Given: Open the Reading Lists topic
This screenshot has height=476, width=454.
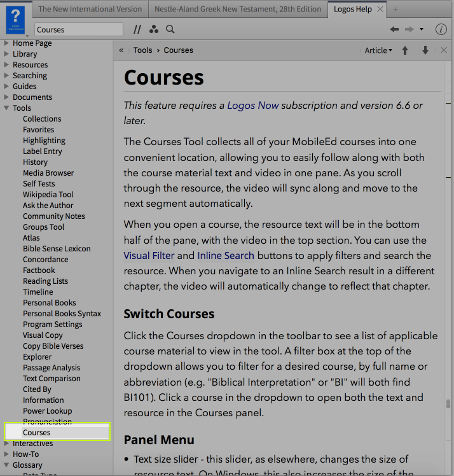Looking at the screenshot, I should tap(46, 281).
